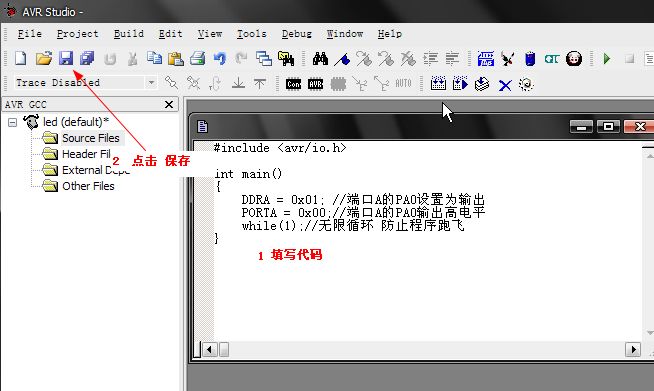The image size is (654, 391).
Task: Open the Project menu
Action: click(78, 34)
